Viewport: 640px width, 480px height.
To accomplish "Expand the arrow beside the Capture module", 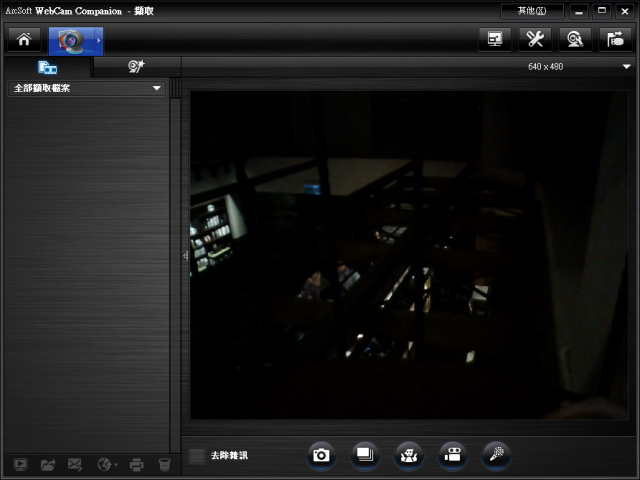I will pyautogui.click(x=99, y=41).
